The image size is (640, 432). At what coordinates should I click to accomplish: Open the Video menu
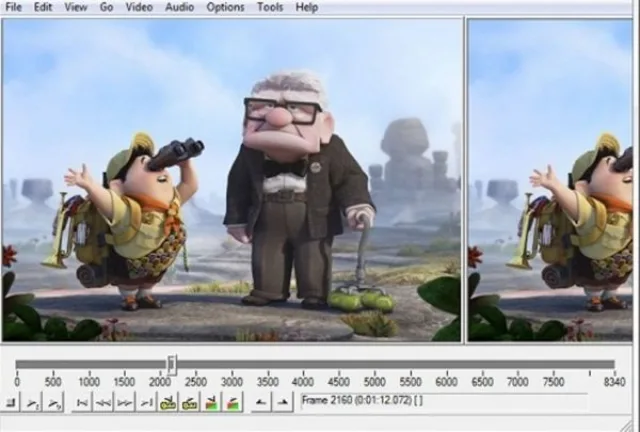point(139,7)
